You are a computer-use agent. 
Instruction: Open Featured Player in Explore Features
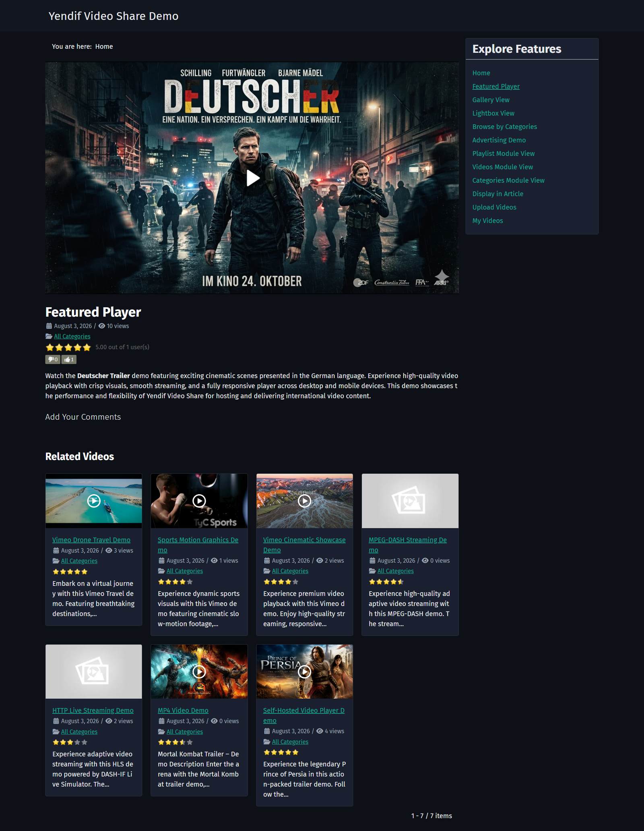tap(496, 86)
